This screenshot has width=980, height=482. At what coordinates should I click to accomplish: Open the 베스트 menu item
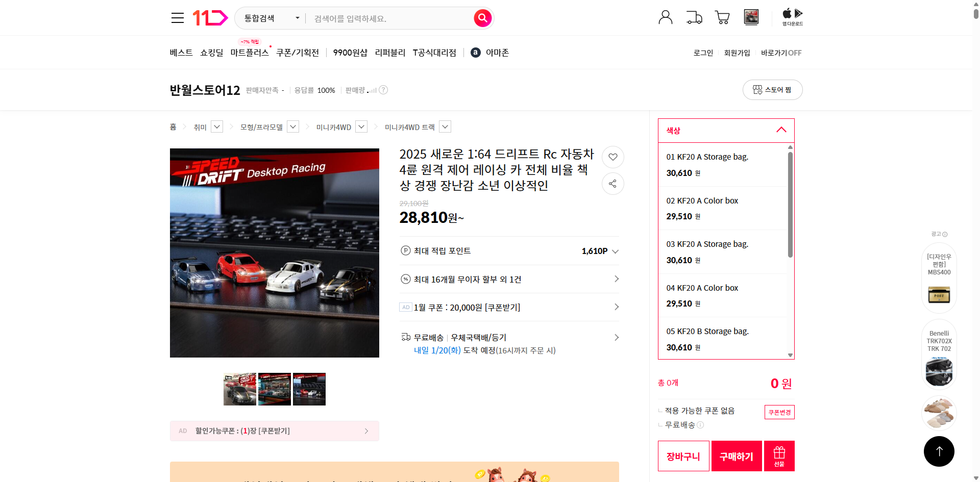point(181,52)
